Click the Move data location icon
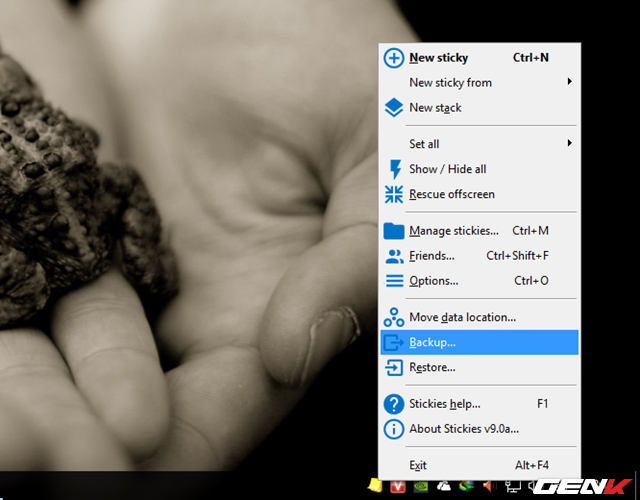Image resolution: width=640 pixels, height=500 pixels. tap(393, 317)
